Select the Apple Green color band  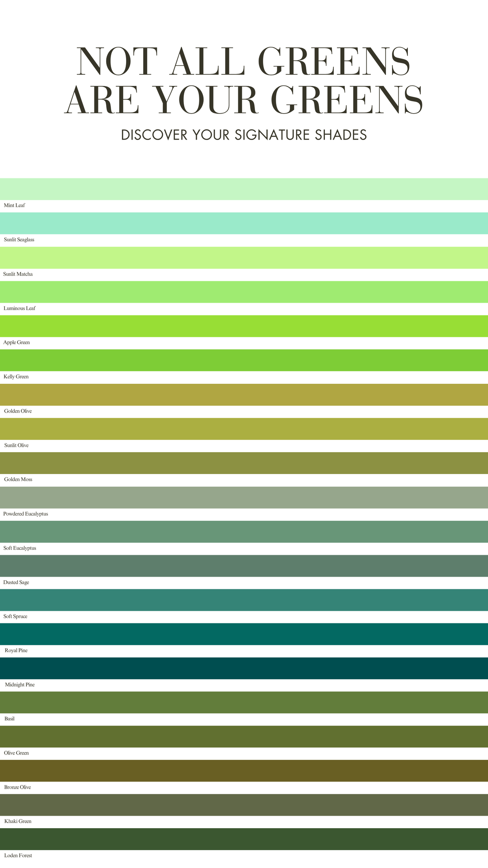[x=244, y=326]
